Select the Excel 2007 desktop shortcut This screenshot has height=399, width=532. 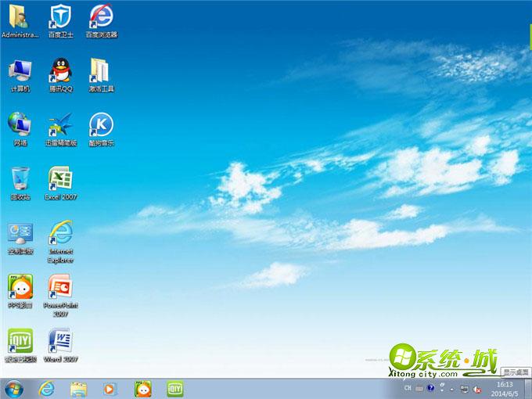(x=60, y=178)
